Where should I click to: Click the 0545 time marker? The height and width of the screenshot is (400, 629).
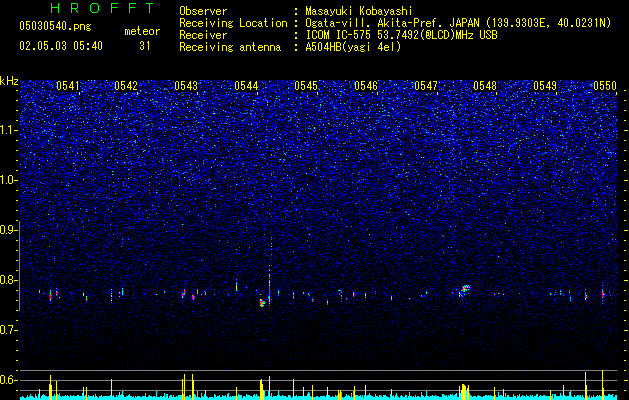[306, 86]
